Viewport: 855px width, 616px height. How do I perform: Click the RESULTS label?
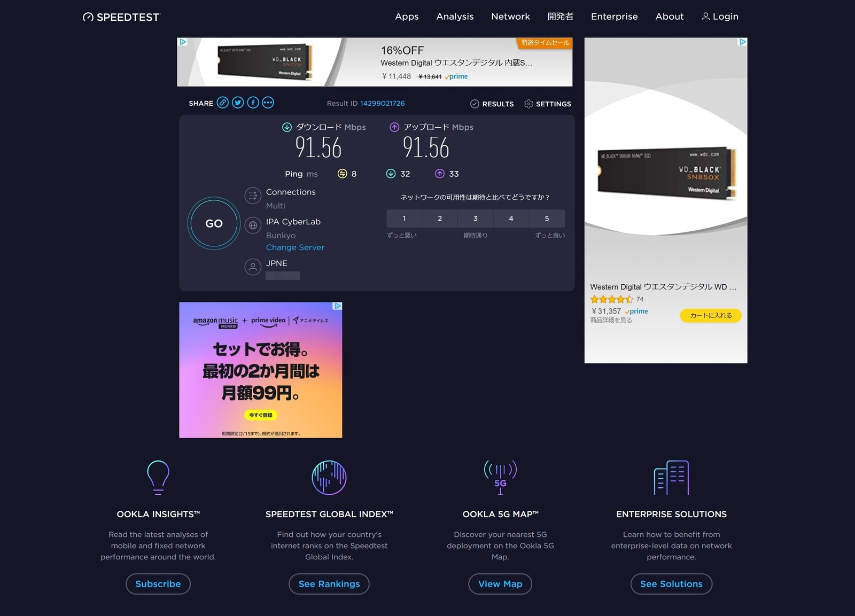pos(498,104)
